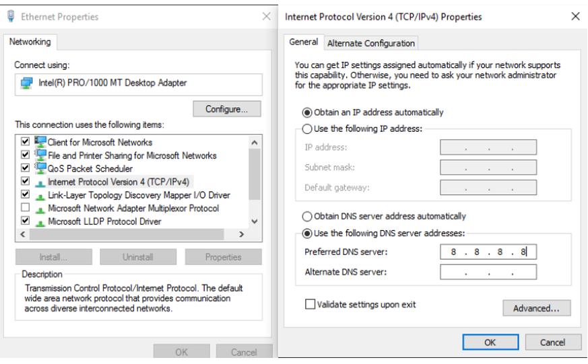Close the Internet Protocol Version 4 Properties dialog
The height and width of the screenshot is (364, 588).
(x=575, y=16)
